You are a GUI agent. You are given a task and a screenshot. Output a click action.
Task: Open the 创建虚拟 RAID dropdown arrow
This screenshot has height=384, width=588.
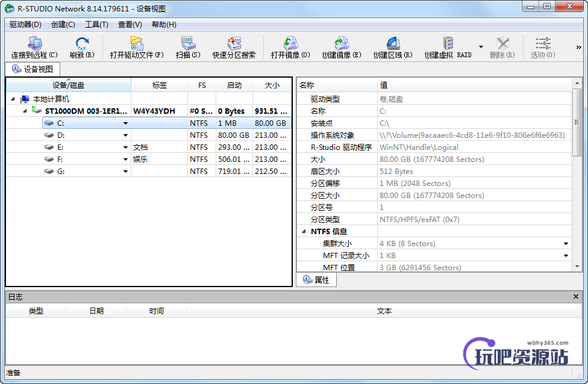click(x=481, y=47)
